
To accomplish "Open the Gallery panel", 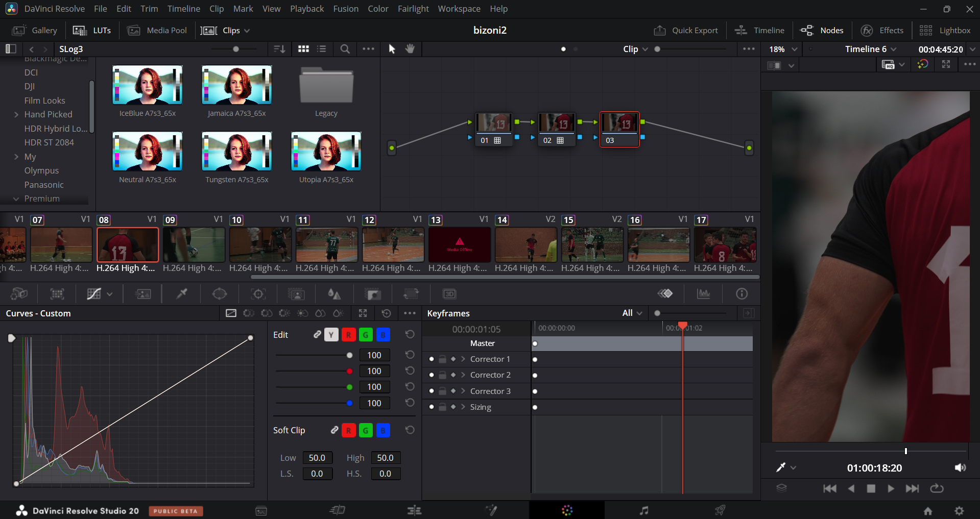I will pos(35,31).
